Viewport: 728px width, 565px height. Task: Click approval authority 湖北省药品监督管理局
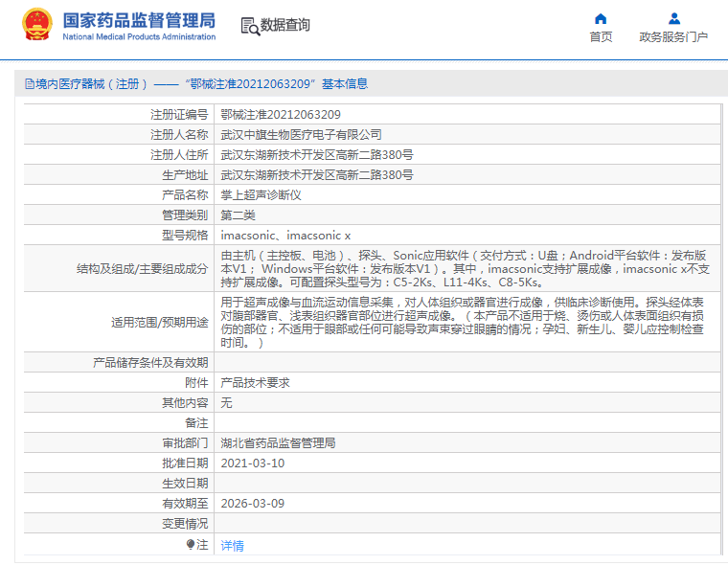(278, 443)
